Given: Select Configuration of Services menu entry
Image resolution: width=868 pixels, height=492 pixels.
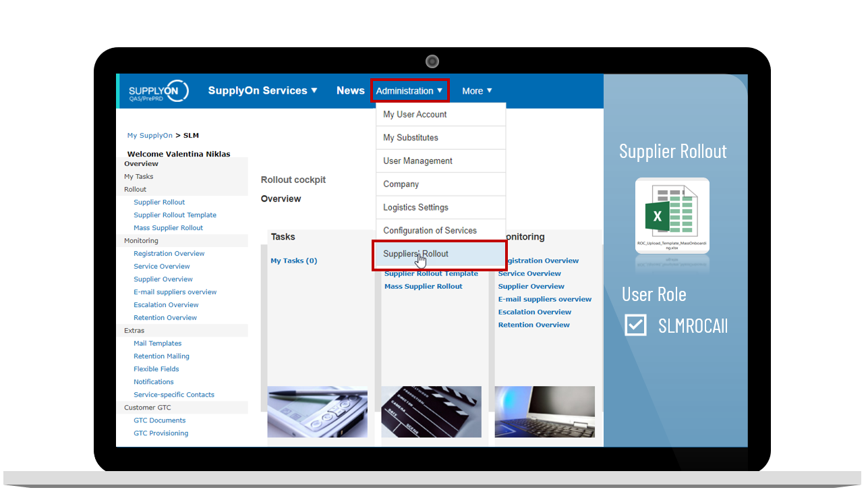Looking at the screenshot, I should 440,231.
